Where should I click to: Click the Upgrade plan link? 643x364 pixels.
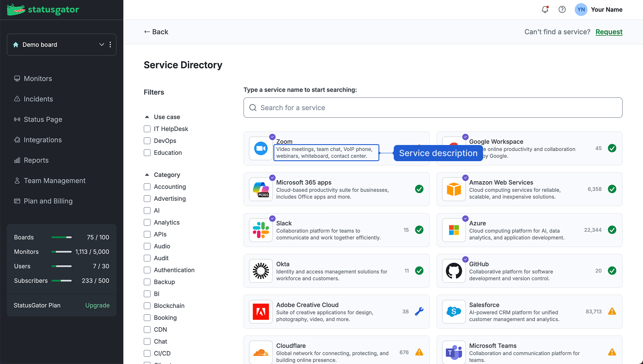97,305
